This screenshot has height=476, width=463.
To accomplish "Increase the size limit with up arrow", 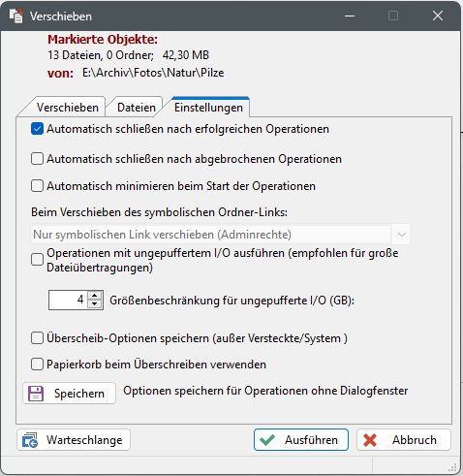I will click(94, 296).
